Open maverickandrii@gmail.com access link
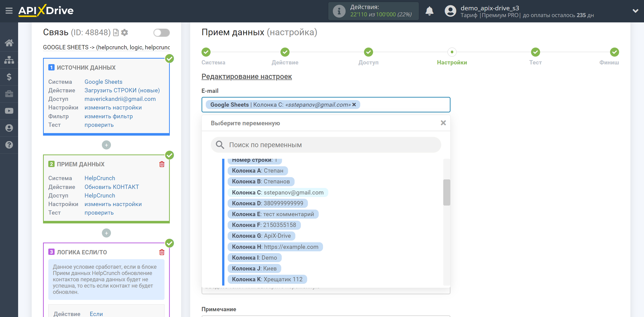The image size is (644, 317). 120,99
